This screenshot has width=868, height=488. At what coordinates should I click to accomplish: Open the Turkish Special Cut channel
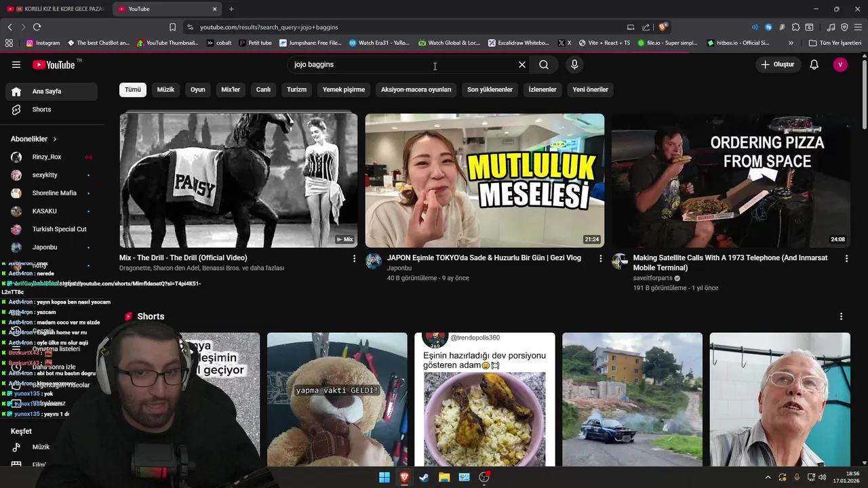coord(52,229)
